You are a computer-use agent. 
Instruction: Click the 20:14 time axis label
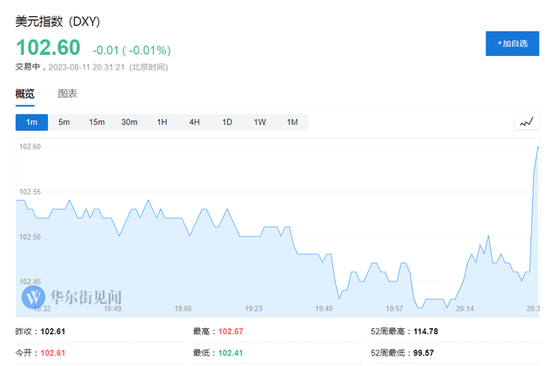465,308
